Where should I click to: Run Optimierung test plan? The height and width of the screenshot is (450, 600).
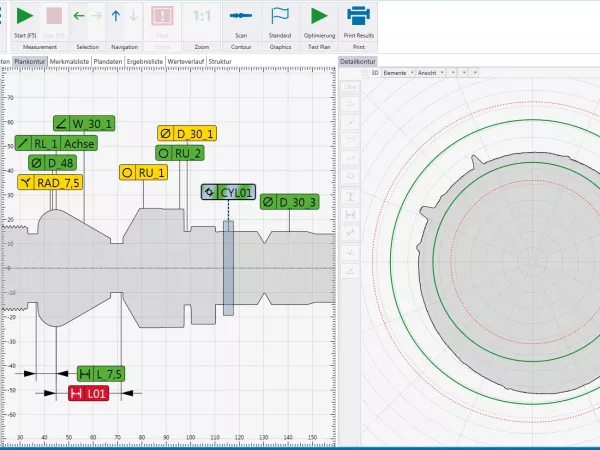coord(319,17)
